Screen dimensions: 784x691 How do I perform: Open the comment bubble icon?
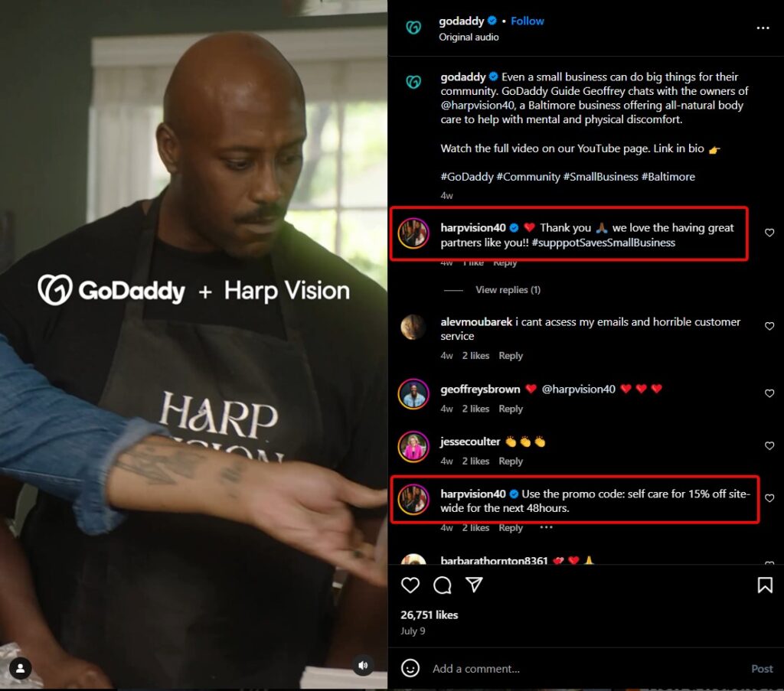(442, 585)
